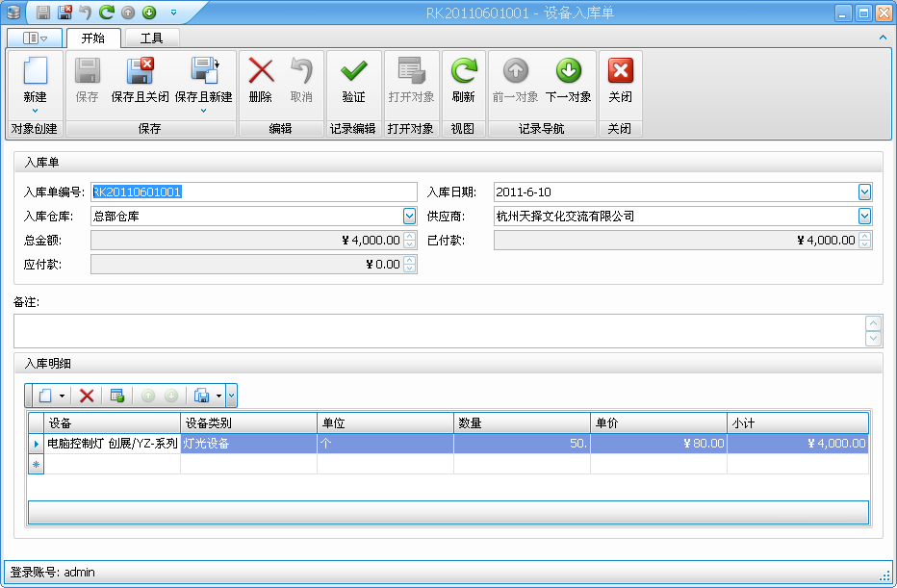Open the 入库日期 date picker dropdown
The image size is (897, 588).
click(865, 192)
